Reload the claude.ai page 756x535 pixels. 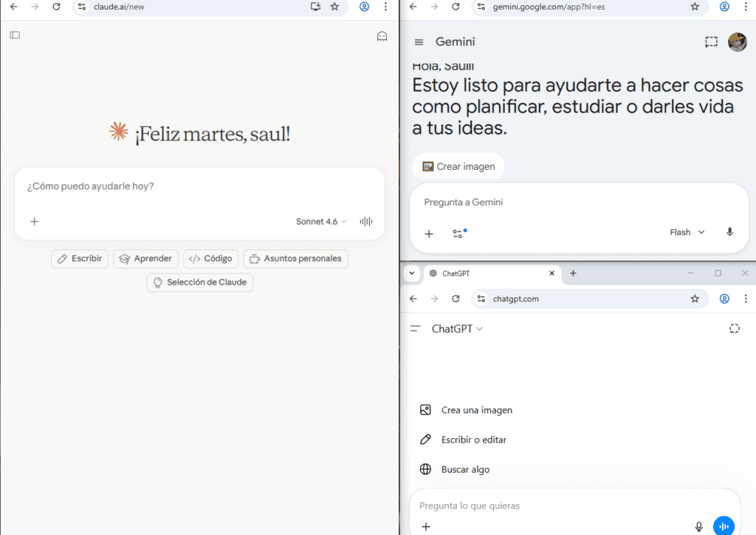tap(56, 7)
